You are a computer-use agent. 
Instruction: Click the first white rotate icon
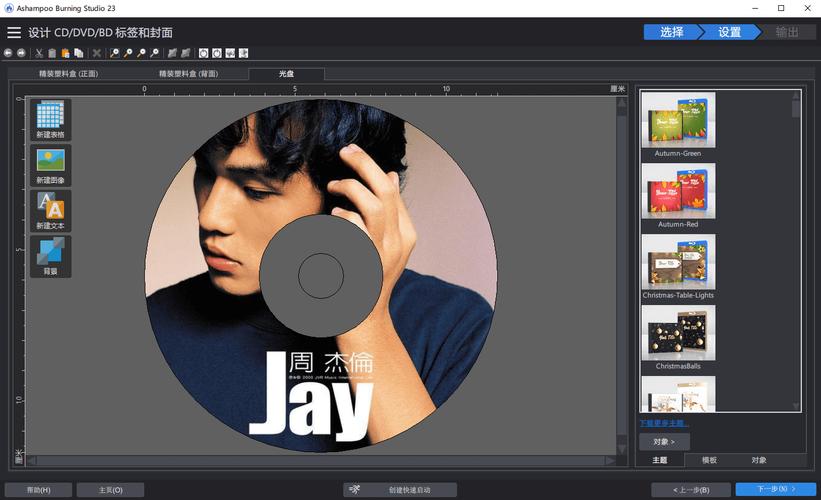pos(204,53)
